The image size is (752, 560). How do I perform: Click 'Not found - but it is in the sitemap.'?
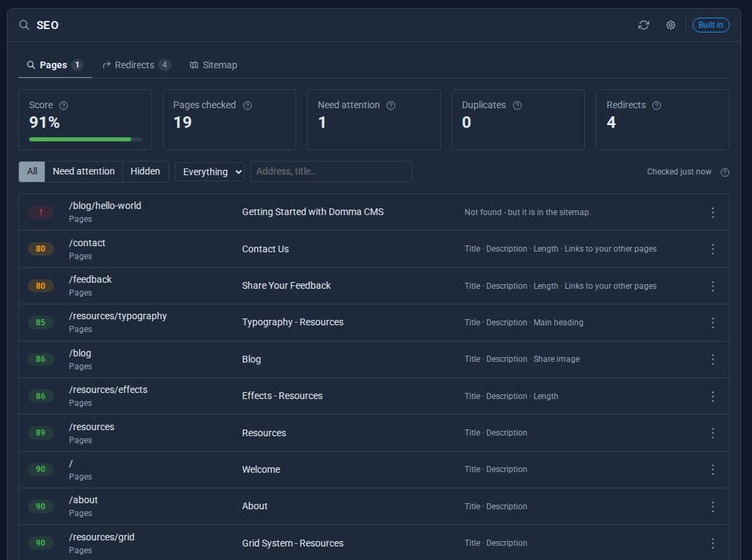click(527, 212)
